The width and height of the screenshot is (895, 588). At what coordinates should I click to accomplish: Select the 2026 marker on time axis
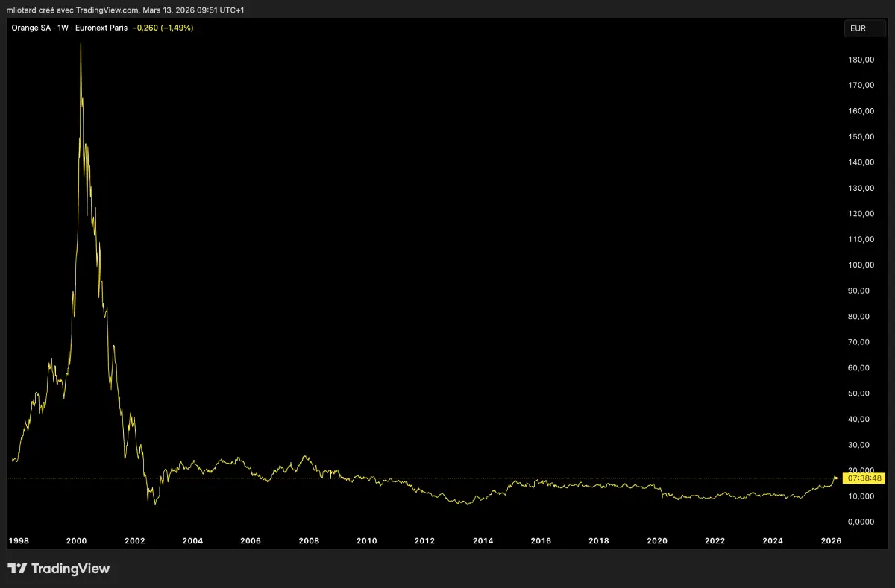point(831,541)
